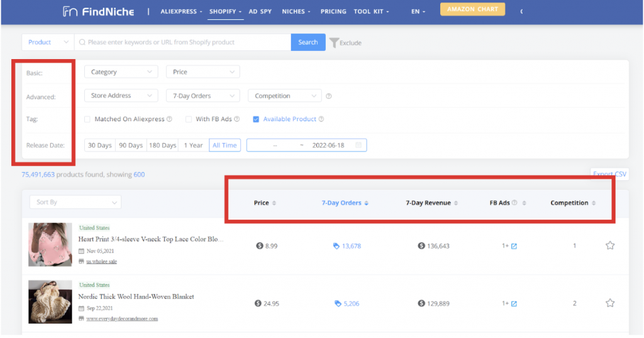Uncheck Available Product checkbox
644x338 pixels.
pyautogui.click(x=256, y=119)
